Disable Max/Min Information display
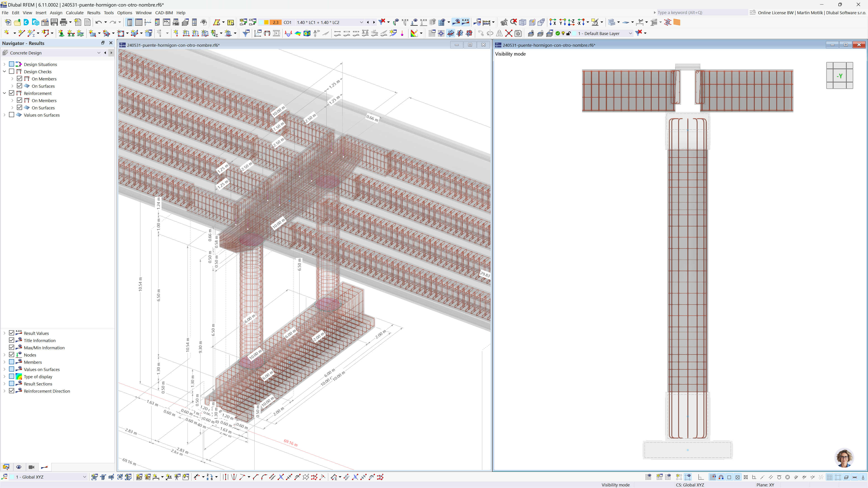 (12, 347)
